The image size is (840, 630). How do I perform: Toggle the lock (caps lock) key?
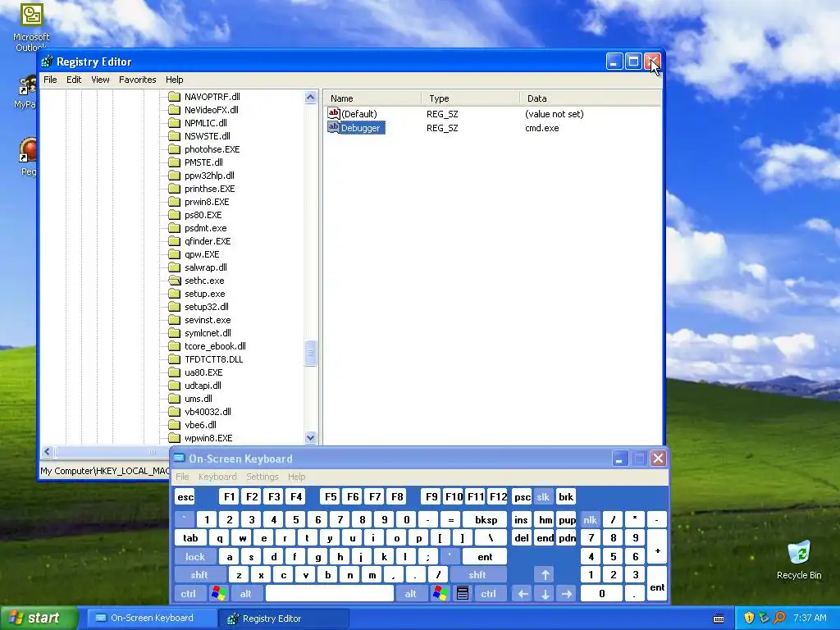pyautogui.click(x=195, y=557)
